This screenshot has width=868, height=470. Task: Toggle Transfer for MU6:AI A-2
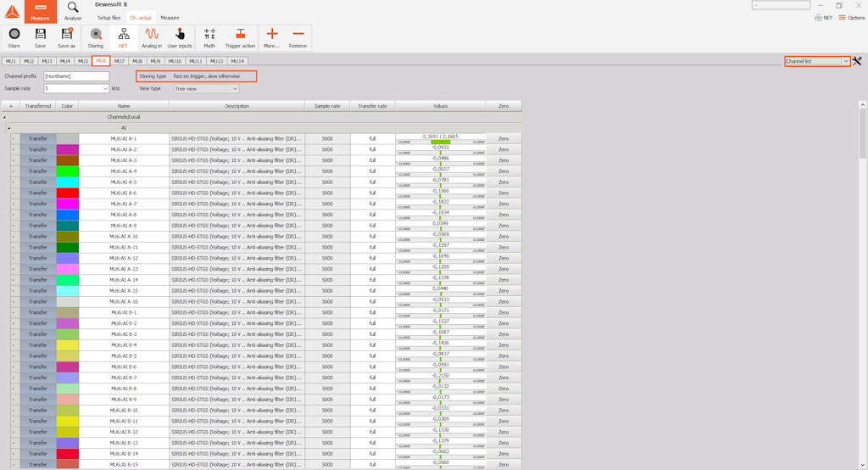click(37, 149)
